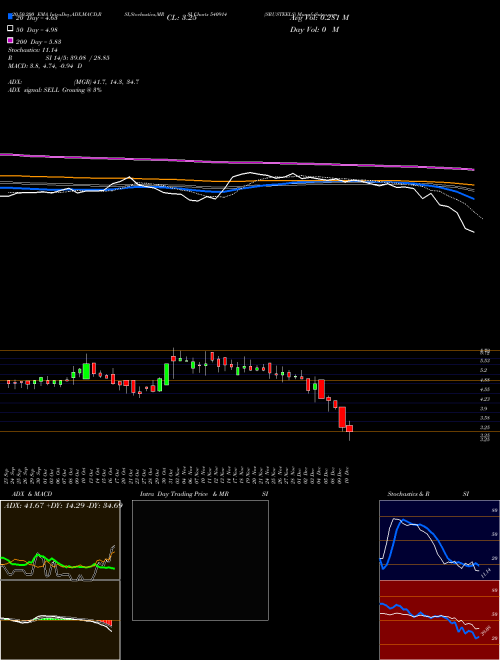The height and width of the screenshot is (660, 500).
Task: Click the '5.2' price axis label
Action: [x=484, y=370]
